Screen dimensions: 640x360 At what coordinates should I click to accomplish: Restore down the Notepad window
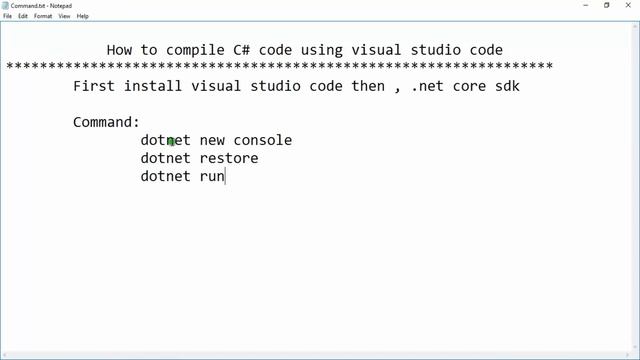(607, 5)
